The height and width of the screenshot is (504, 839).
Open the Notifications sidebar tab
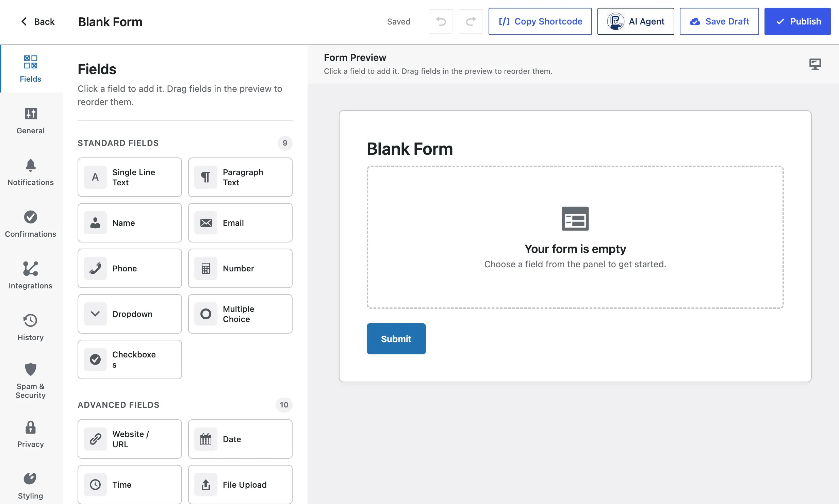[31, 172]
